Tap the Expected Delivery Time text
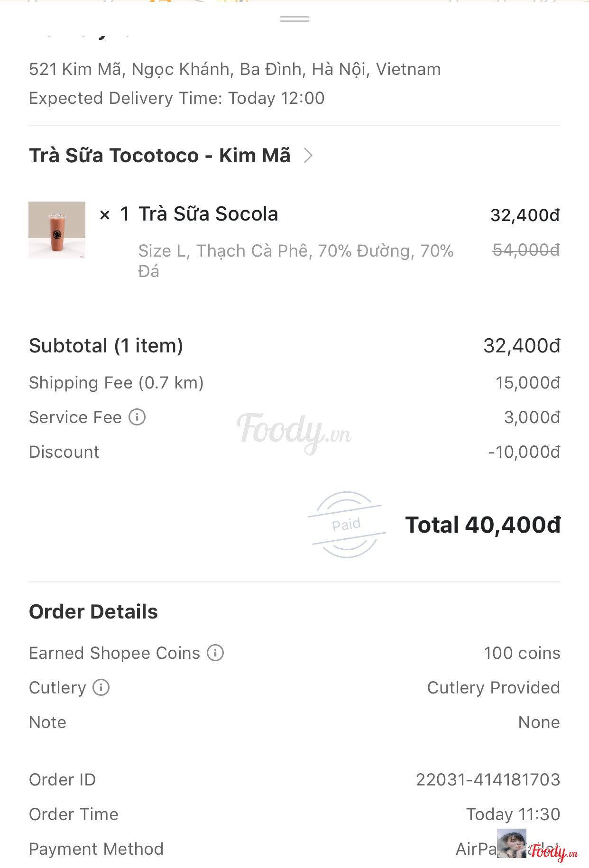This screenshot has height=868, width=589. point(176,98)
